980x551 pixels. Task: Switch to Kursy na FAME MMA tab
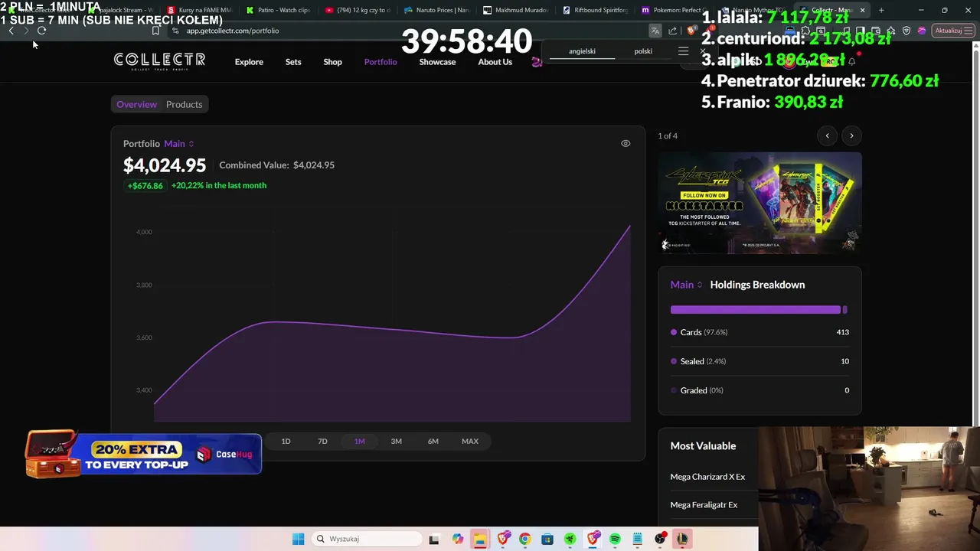[199, 10]
